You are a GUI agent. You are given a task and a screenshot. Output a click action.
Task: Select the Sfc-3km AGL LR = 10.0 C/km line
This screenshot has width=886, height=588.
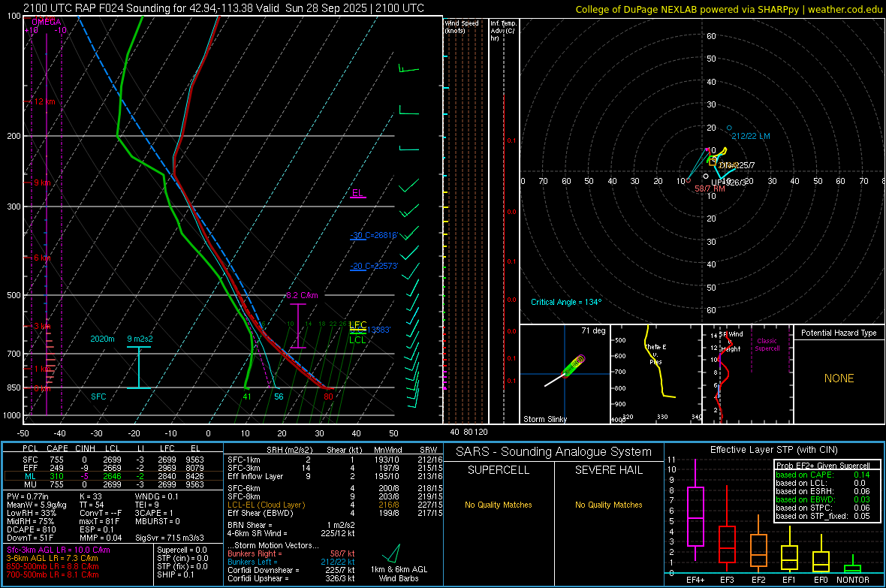59,550
